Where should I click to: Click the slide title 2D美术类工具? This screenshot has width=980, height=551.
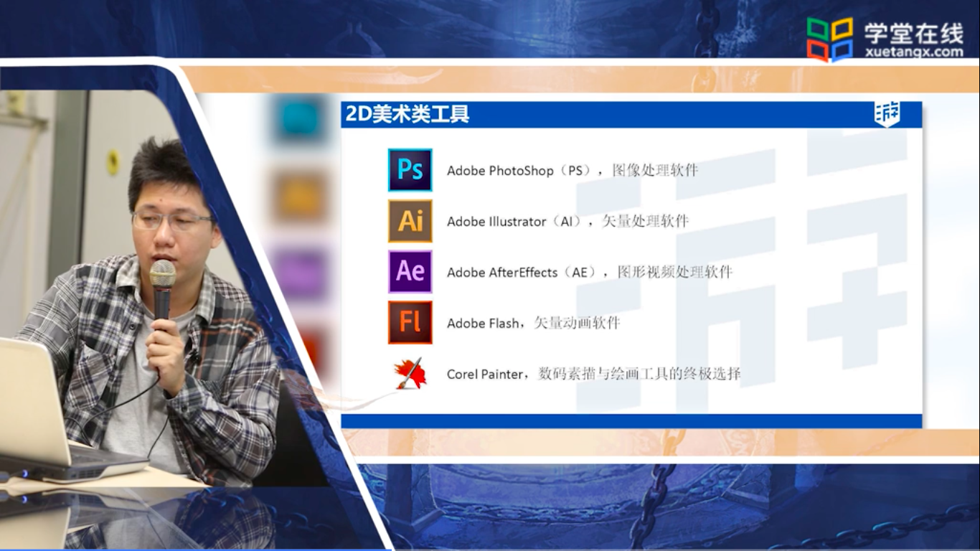407,115
